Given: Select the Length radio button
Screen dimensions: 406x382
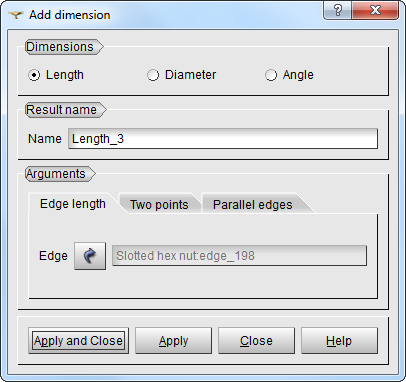Looking at the screenshot, I should tap(34, 75).
